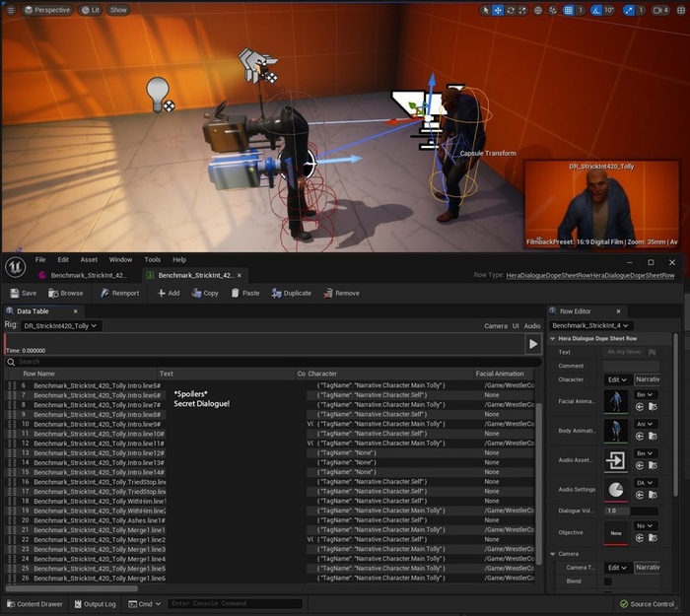Open the viewport hamburger menu

[x=10, y=10]
